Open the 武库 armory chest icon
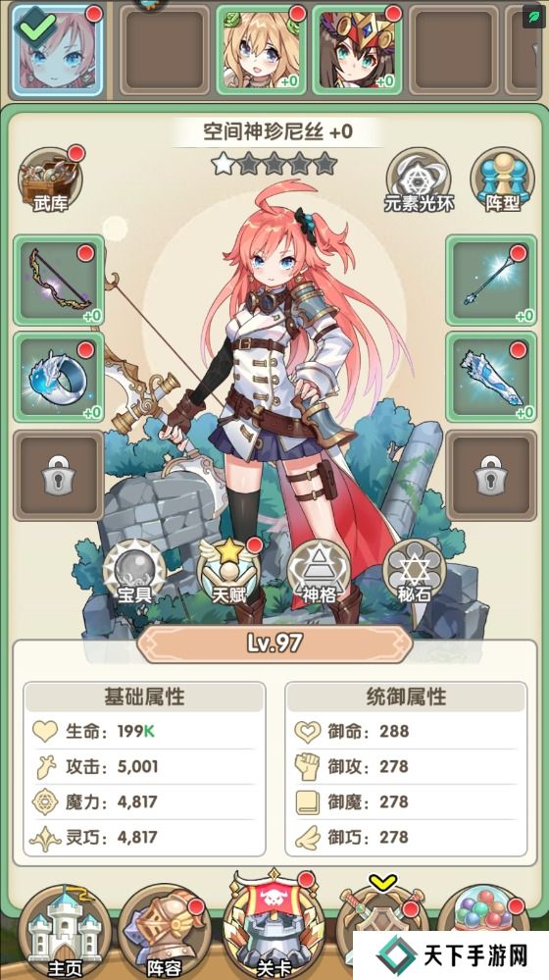 point(50,180)
